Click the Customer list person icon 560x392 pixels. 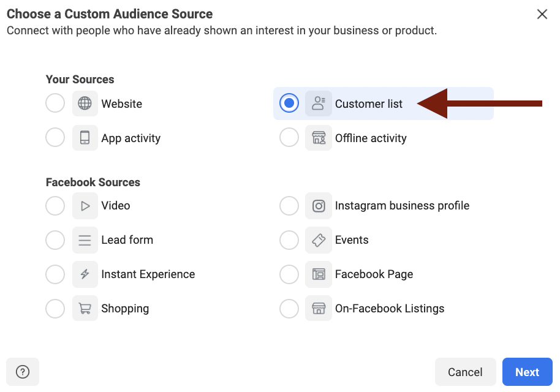(x=319, y=104)
